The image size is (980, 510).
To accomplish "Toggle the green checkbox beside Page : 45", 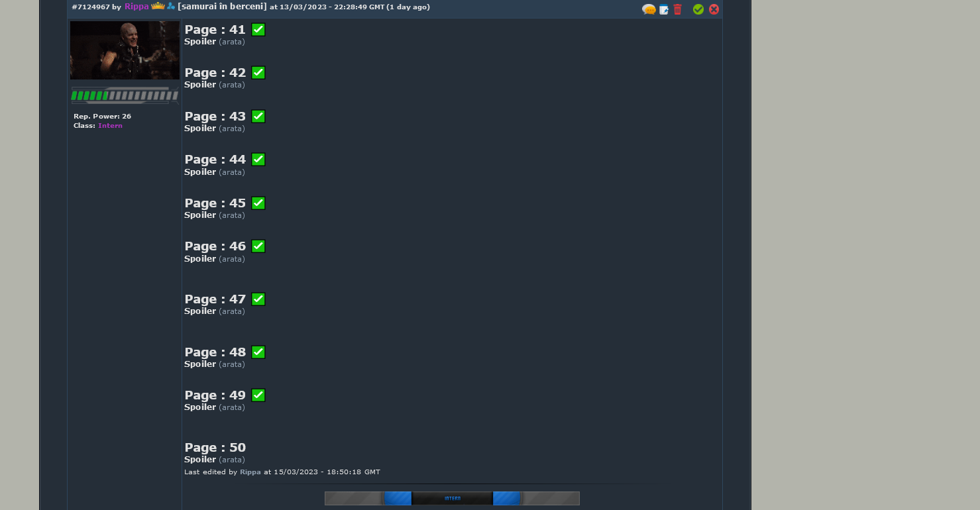I will pos(258,203).
